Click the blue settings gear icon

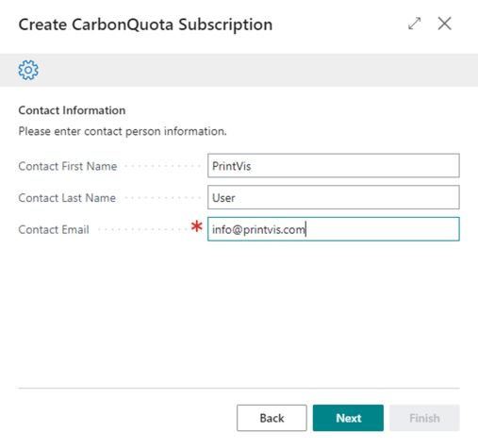coord(28,70)
